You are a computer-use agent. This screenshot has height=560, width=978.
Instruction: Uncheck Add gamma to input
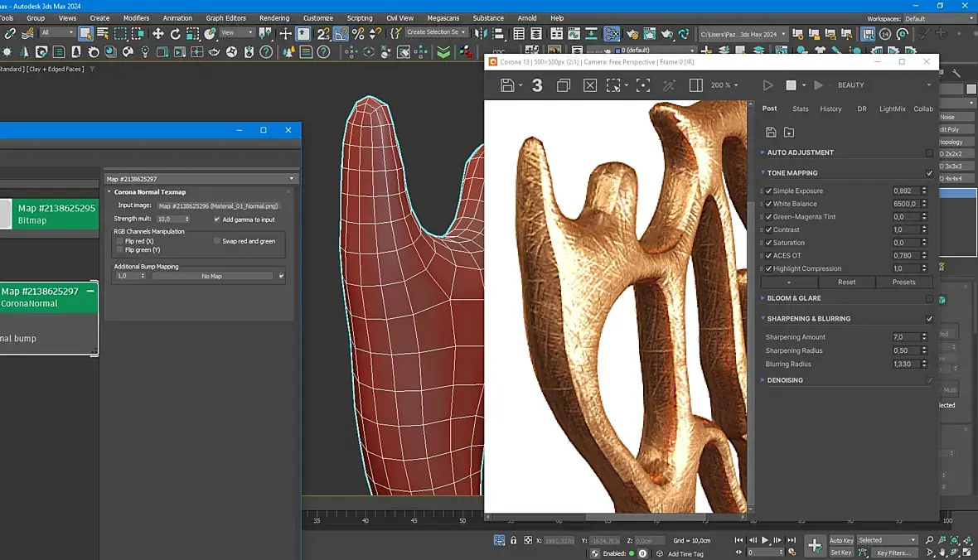[217, 220]
